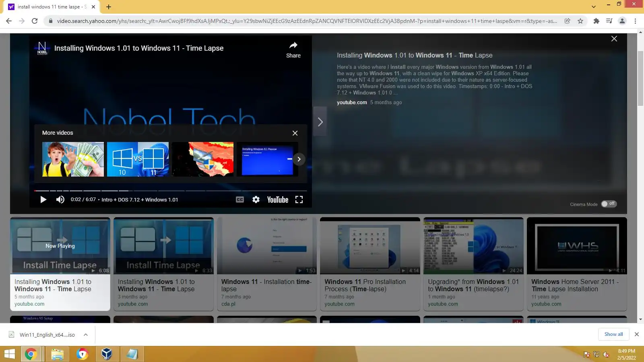Enter full screen video mode
The image size is (644, 362).
tap(299, 200)
